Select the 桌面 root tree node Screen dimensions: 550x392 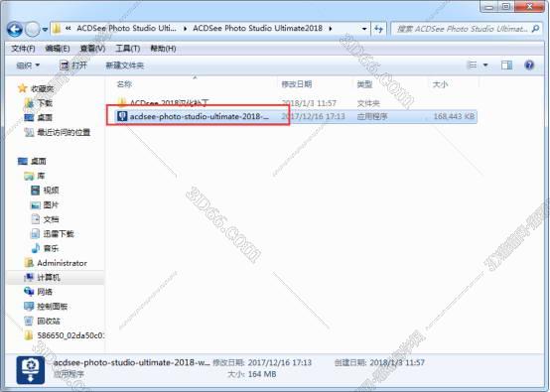(x=39, y=161)
